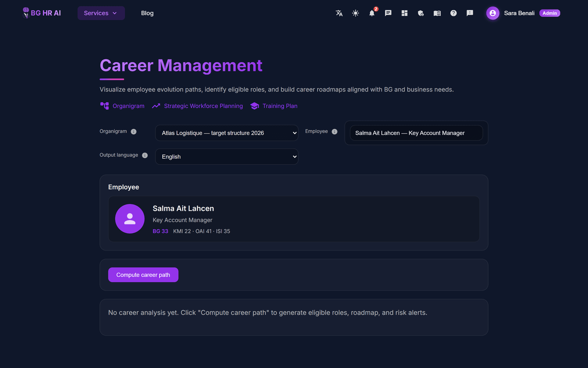Screen dimensions: 588x368
Task: Show info tooltip for Organigram field
Action: point(134,132)
